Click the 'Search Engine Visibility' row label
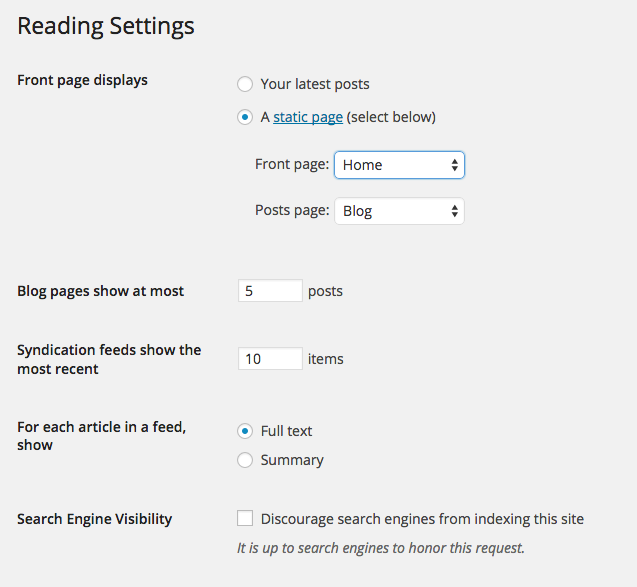637x587 pixels. (94, 519)
